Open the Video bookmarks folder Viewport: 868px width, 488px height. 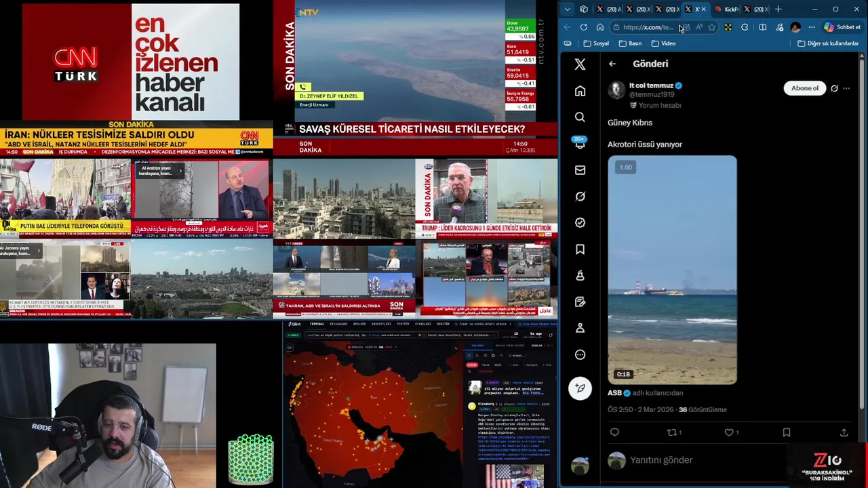(663, 43)
